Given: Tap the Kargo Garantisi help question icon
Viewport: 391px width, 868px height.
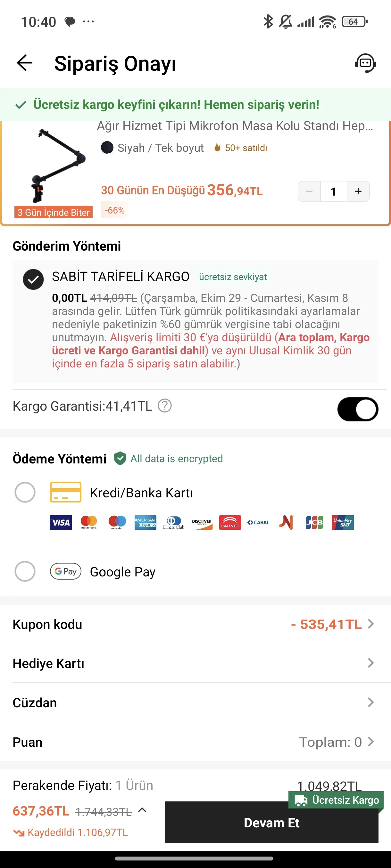Looking at the screenshot, I should pyautogui.click(x=165, y=406).
